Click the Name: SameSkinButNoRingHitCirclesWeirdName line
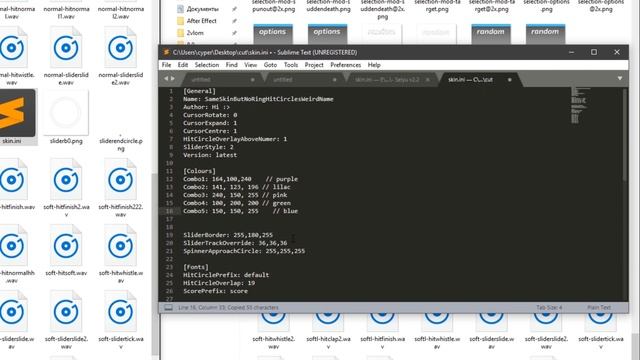The width and height of the screenshot is (640, 360). (258, 99)
